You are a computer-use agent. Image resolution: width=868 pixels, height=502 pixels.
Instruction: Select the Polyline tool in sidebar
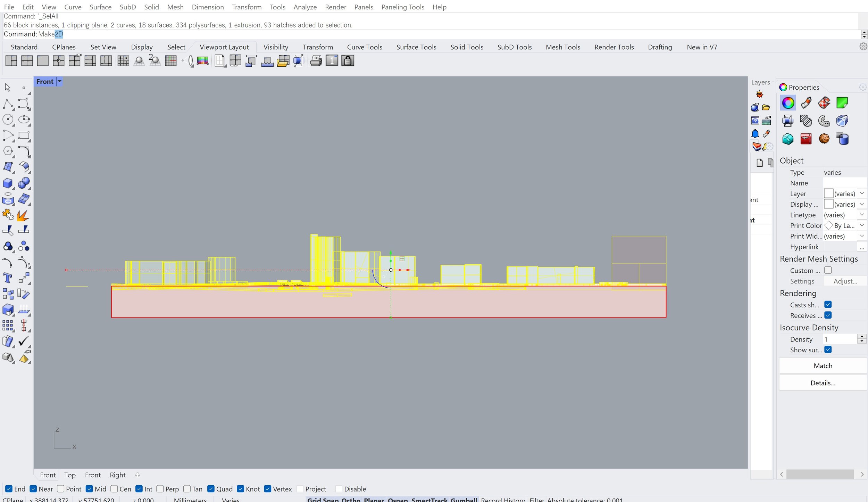(x=8, y=104)
